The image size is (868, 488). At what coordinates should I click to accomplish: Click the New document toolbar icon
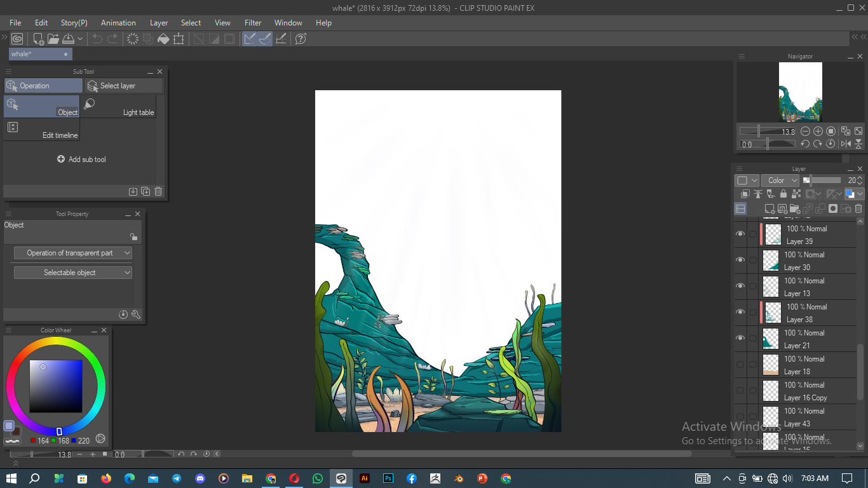coord(39,39)
